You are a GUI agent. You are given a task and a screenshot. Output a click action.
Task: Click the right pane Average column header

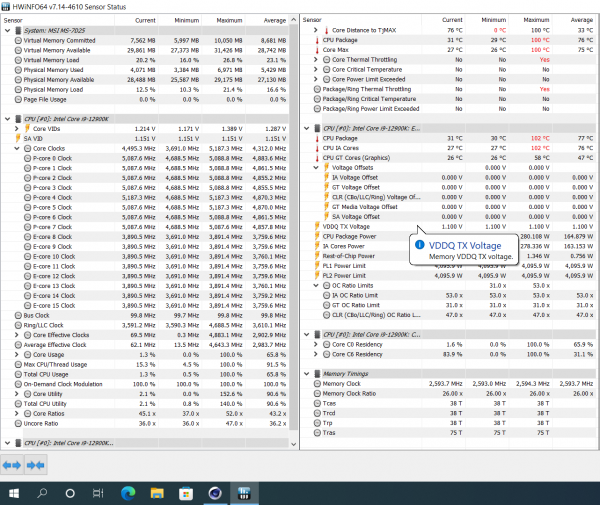[x=574, y=20]
